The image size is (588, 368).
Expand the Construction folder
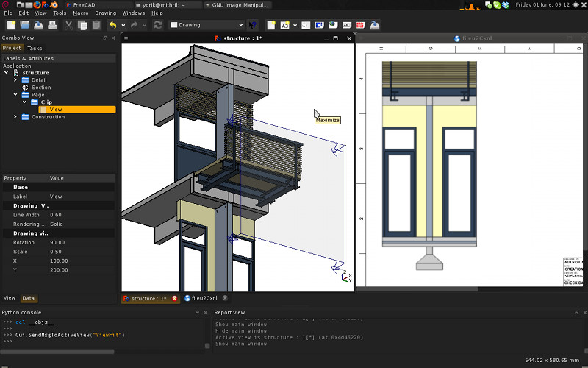15,117
